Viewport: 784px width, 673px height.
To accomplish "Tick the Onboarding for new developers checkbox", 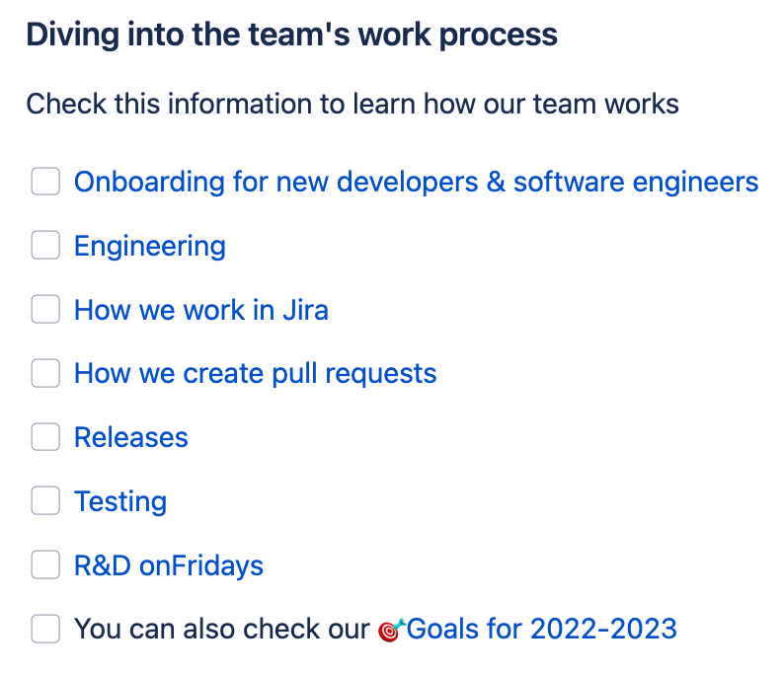I will coord(45,181).
